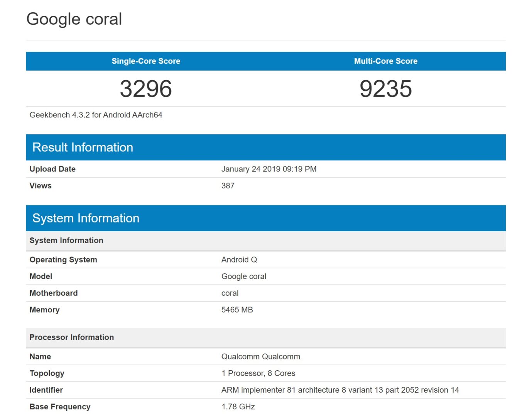The height and width of the screenshot is (417, 532).
Task: Click the System Information sub-header bar
Action: click(66, 240)
